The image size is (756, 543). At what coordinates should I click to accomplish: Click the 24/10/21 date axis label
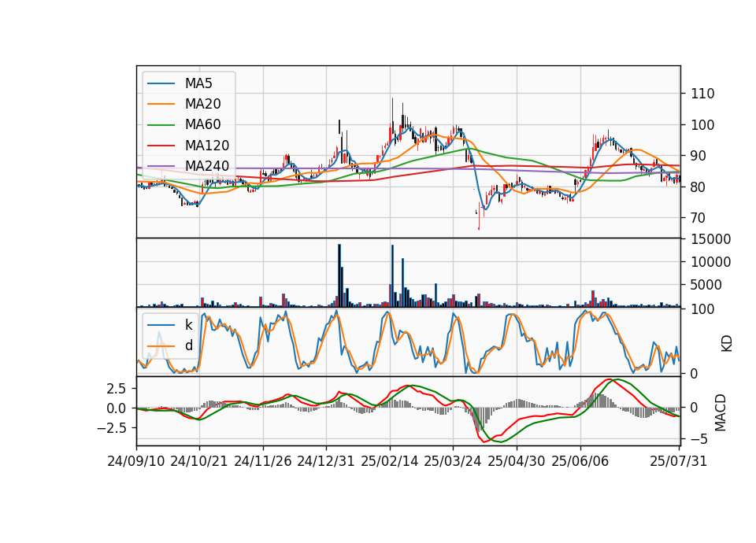pos(199,461)
